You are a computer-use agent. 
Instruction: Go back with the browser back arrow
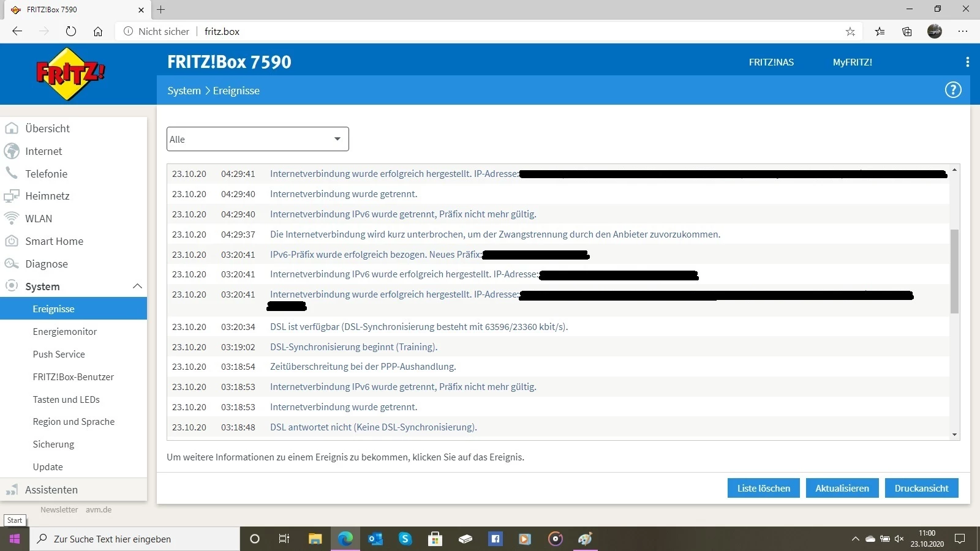pos(17,31)
